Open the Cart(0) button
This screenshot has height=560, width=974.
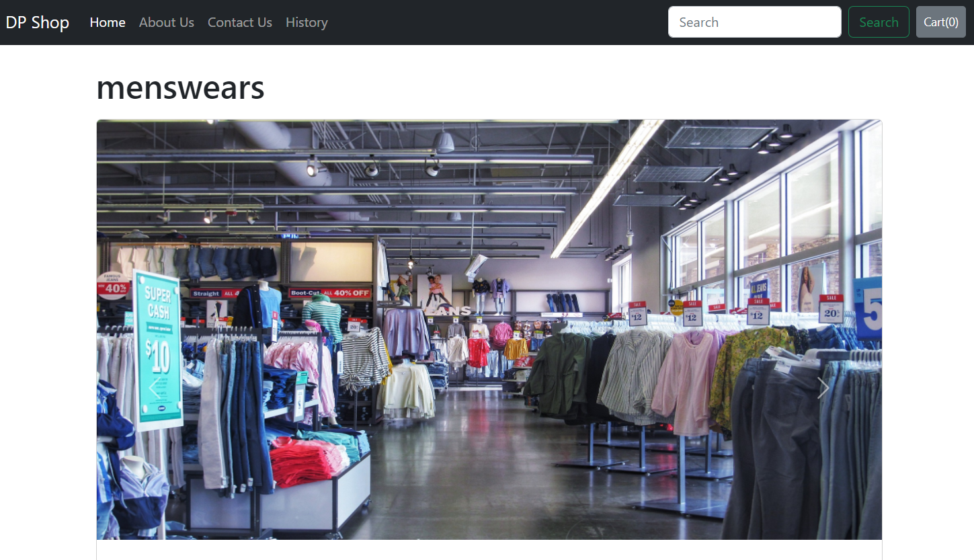pos(941,22)
